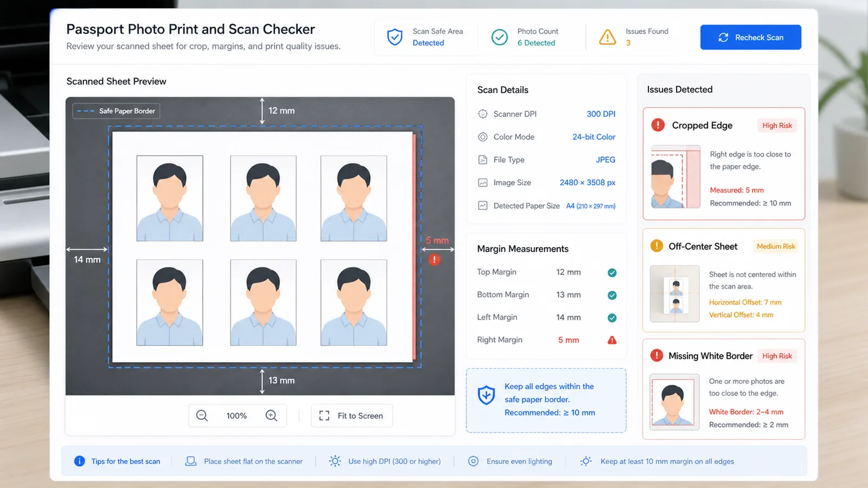
Task: Click the 100% zoom level value
Action: pyautogui.click(x=237, y=416)
